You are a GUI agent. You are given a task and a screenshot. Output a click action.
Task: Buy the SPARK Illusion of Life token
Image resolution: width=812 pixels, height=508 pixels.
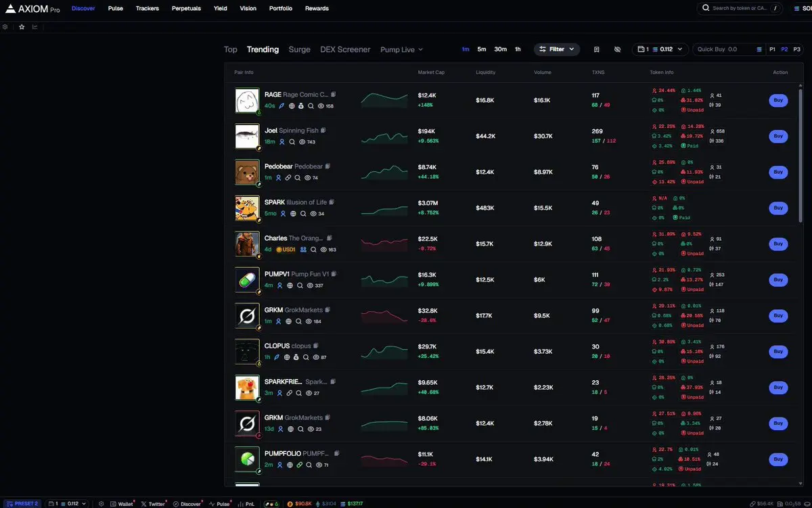(778, 208)
